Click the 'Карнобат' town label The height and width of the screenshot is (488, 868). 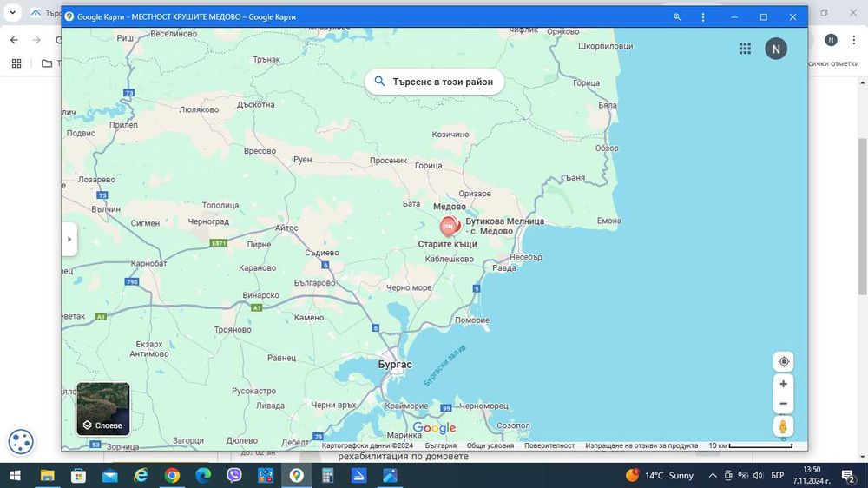(148, 263)
